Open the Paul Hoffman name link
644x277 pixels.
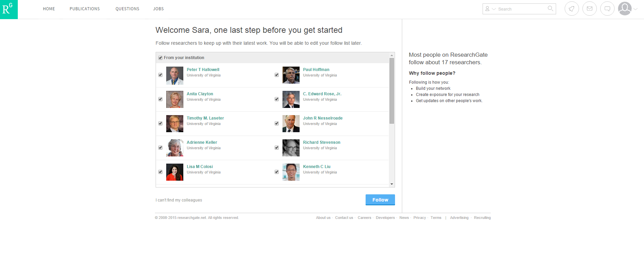[316, 70]
